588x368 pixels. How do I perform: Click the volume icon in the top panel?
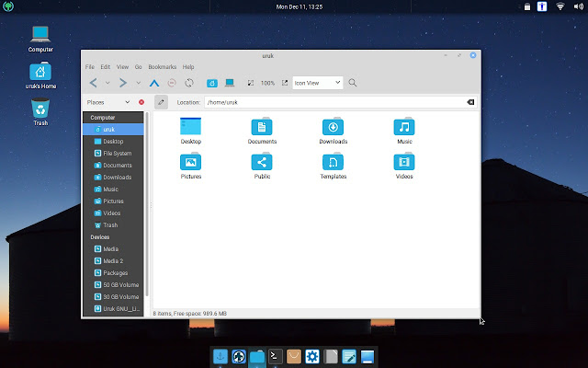coord(578,6)
